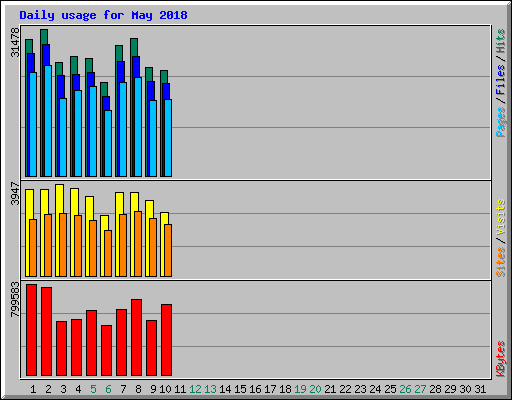Click day number 18 on the axis
The width and height of the screenshot is (512, 400).
point(285,389)
